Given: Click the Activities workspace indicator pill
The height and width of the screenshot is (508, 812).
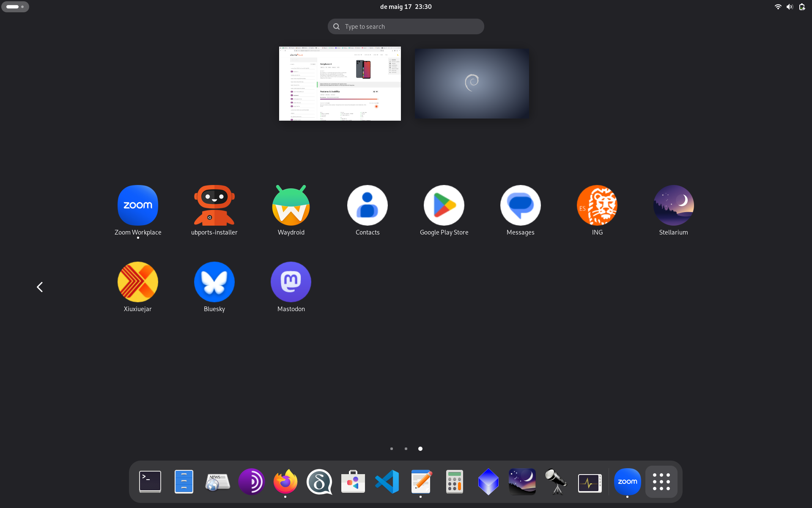Looking at the screenshot, I should [15, 7].
